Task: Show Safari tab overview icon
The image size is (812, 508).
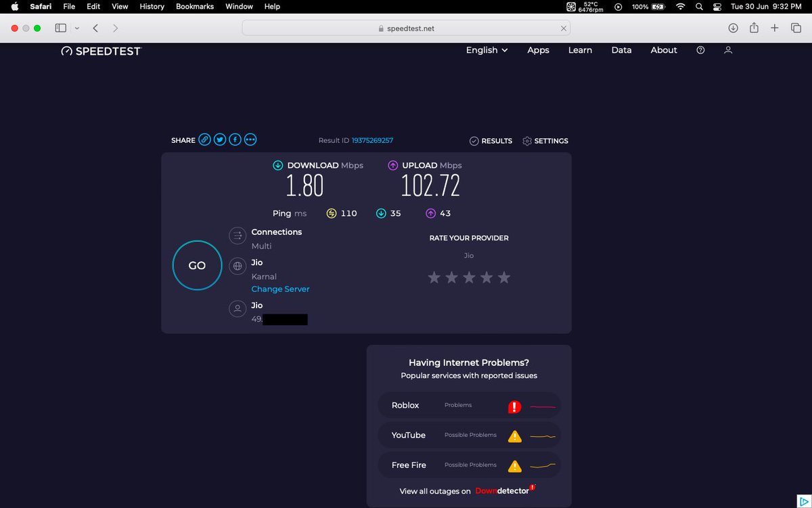Action: coord(796,28)
